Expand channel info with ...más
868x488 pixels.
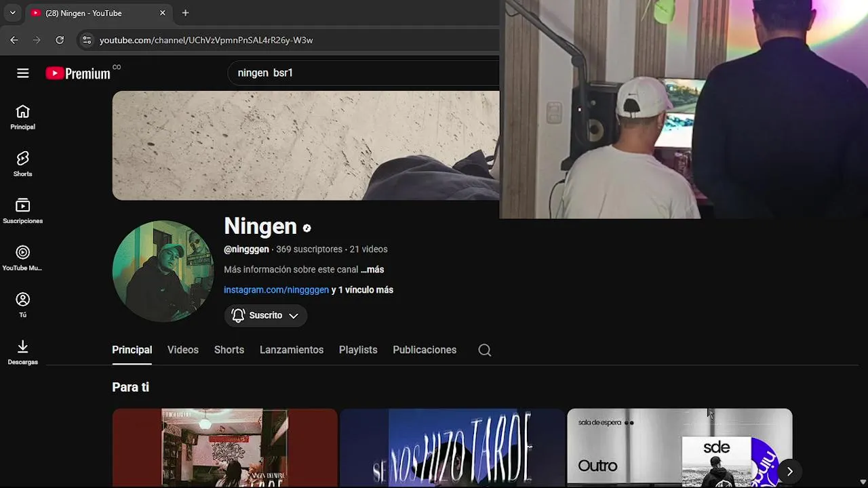372,269
